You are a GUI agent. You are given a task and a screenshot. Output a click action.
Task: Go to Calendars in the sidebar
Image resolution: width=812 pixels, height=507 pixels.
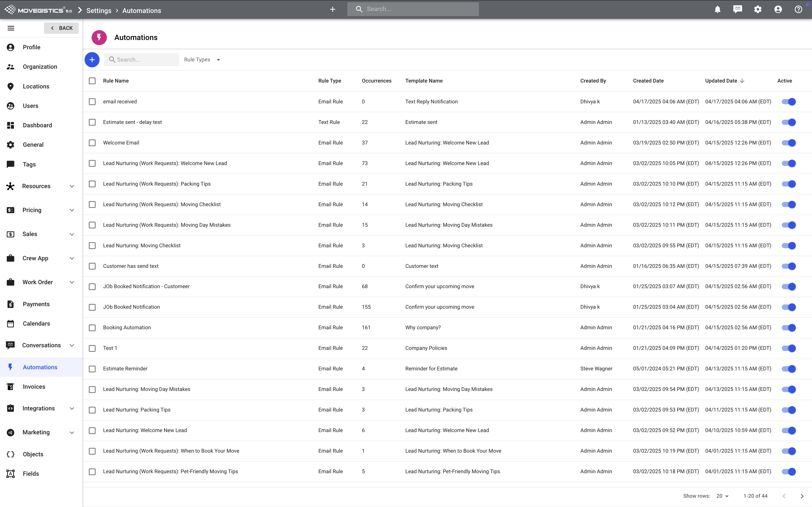coord(36,324)
